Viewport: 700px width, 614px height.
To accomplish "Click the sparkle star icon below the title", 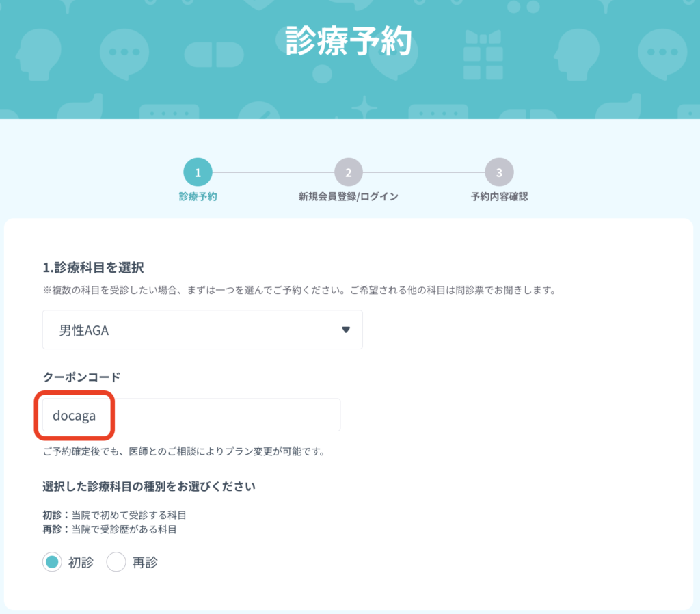I will pos(364,109).
